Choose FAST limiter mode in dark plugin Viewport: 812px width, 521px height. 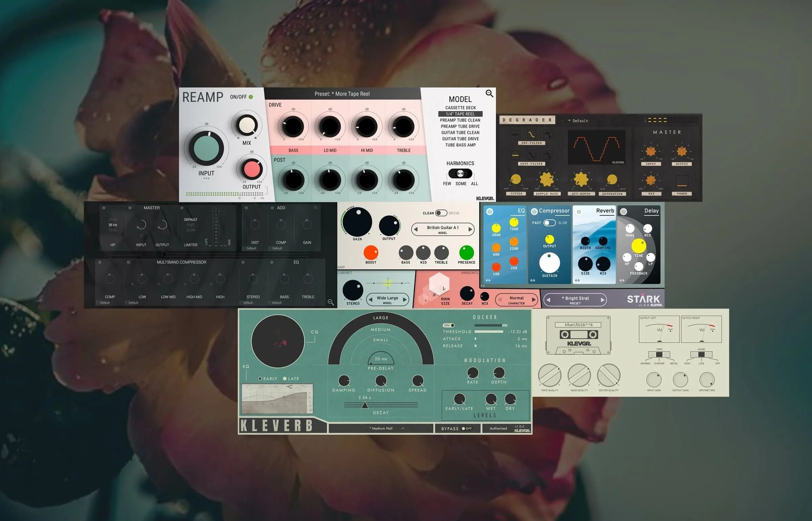pyautogui.click(x=190, y=225)
